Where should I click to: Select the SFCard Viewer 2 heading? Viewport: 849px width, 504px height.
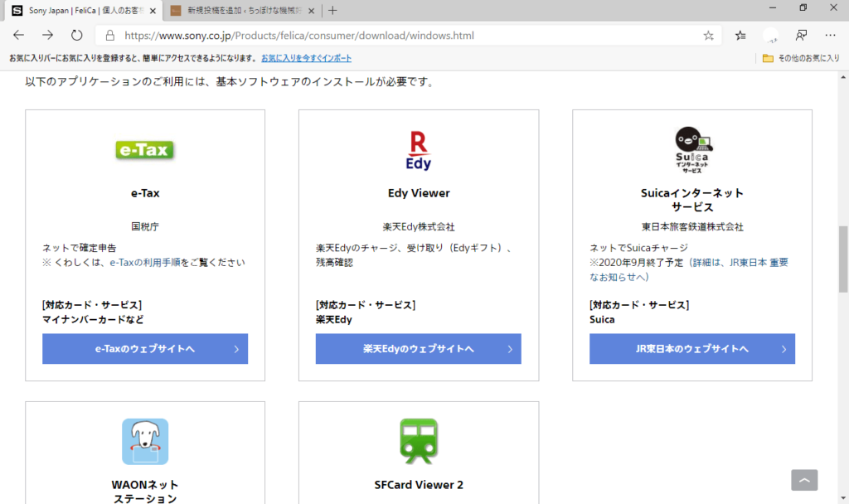click(419, 485)
